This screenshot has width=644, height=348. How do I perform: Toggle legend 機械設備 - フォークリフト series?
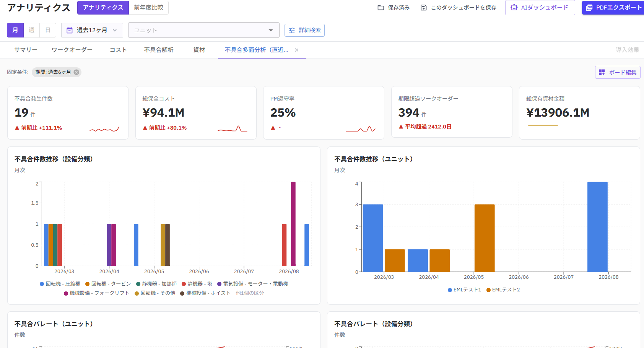[x=97, y=293]
